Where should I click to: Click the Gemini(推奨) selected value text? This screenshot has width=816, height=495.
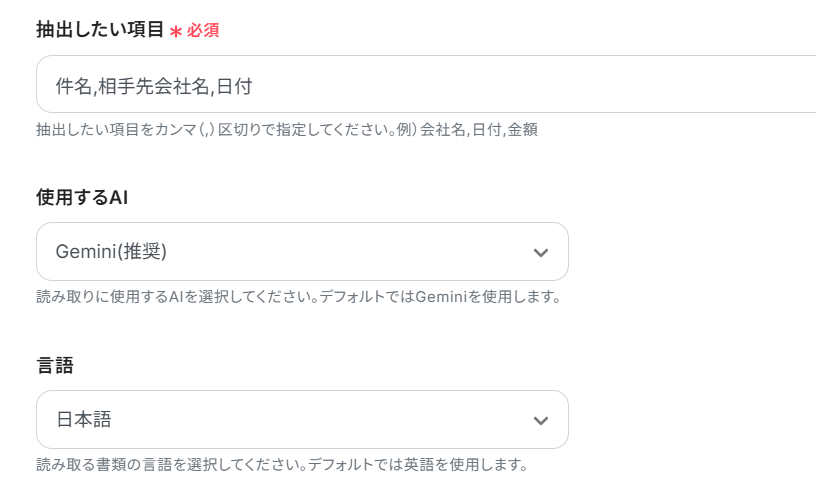click(x=111, y=252)
